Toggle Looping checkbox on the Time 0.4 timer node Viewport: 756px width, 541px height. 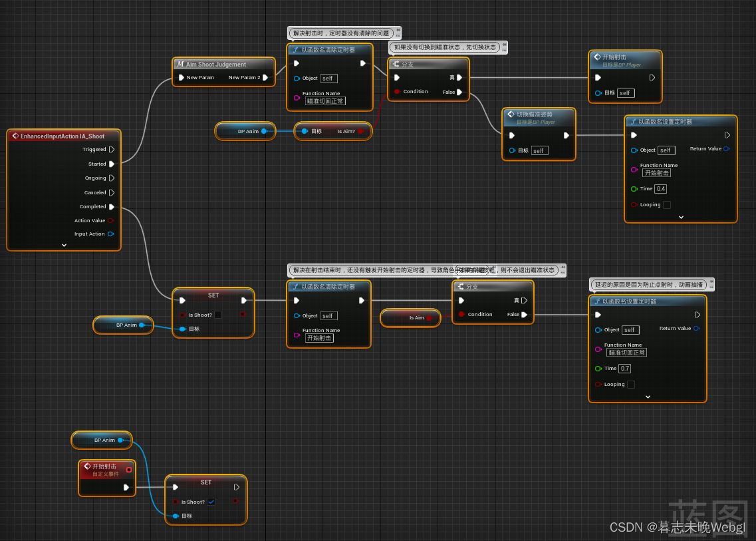(x=667, y=205)
